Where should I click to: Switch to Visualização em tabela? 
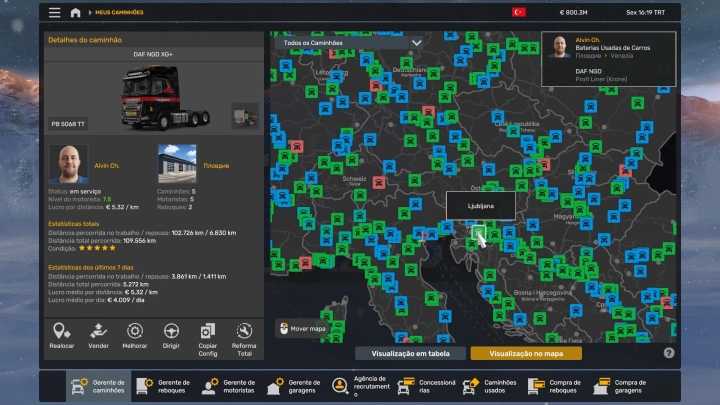pos(411,354)
